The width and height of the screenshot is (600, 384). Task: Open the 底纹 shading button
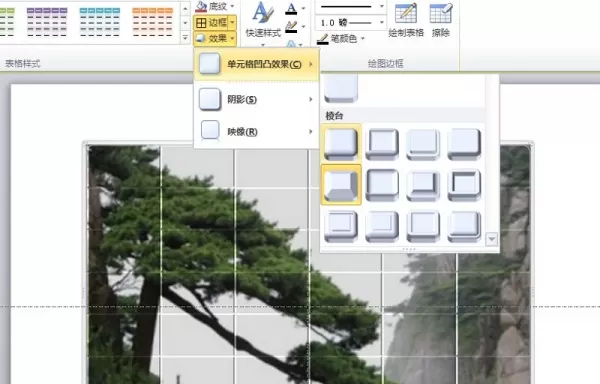[x=211, y=6]
